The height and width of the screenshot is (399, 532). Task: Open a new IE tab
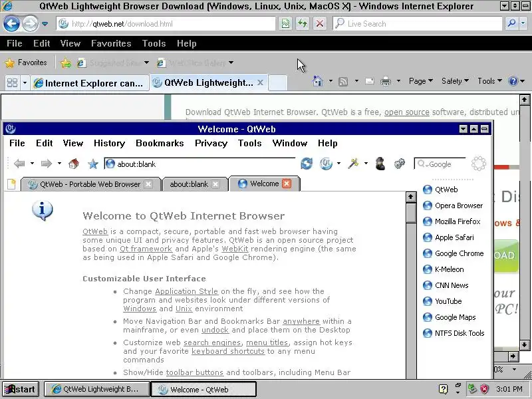[278, 83]
